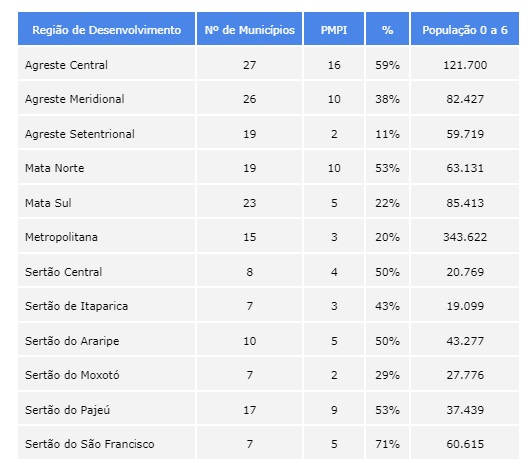Click the % column header
The width and height of the screenshot is (529, 471).
click(388, 30)
